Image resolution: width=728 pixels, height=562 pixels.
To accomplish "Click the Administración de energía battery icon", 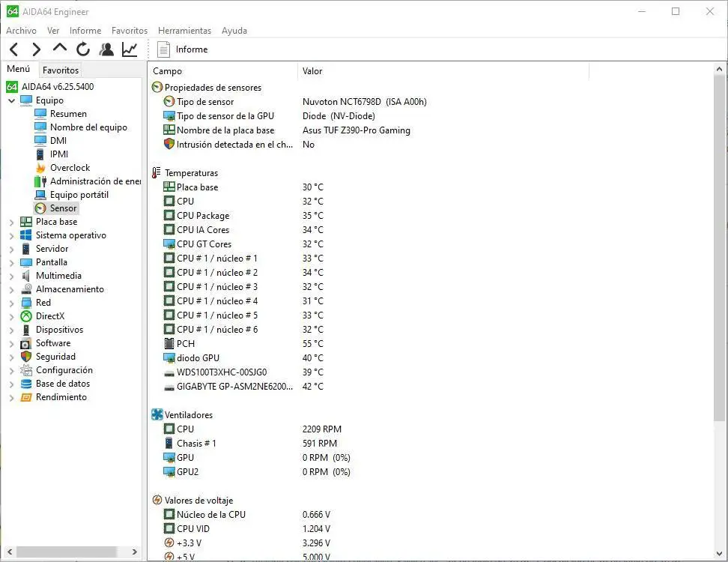I will tap(40, 181).
